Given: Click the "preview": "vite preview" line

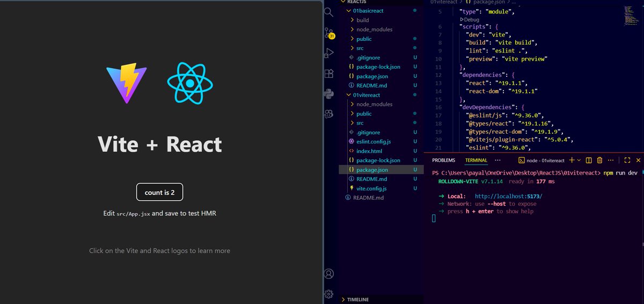Looking at the screenshot, I should coord(507,59).
